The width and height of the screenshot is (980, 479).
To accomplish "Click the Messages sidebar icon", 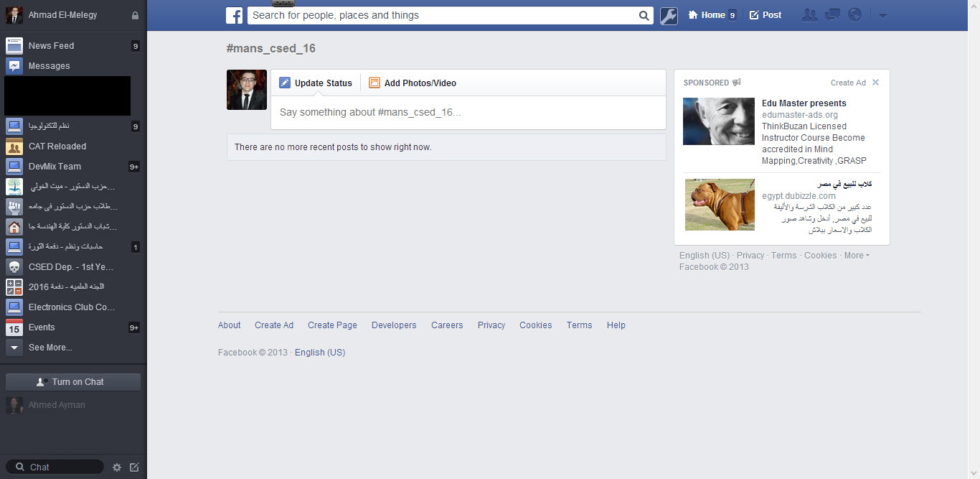I will 14,66.
